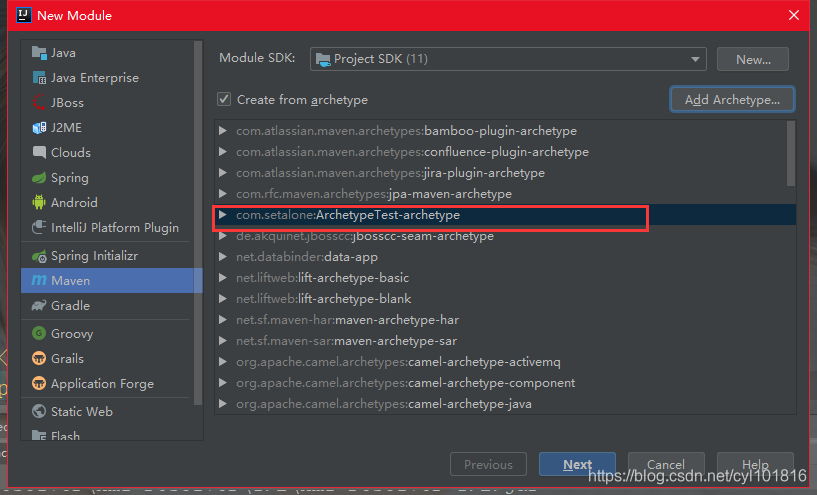Select bamboo-plugin-archetype row text
817x495 pixels.
click(406, 131)
